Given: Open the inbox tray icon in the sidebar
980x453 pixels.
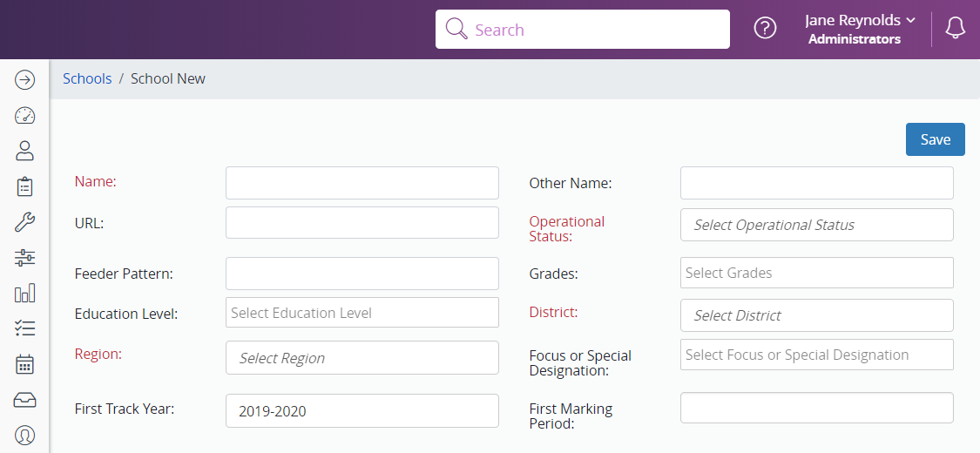Looking at the screenshot, I should (24, 400).
